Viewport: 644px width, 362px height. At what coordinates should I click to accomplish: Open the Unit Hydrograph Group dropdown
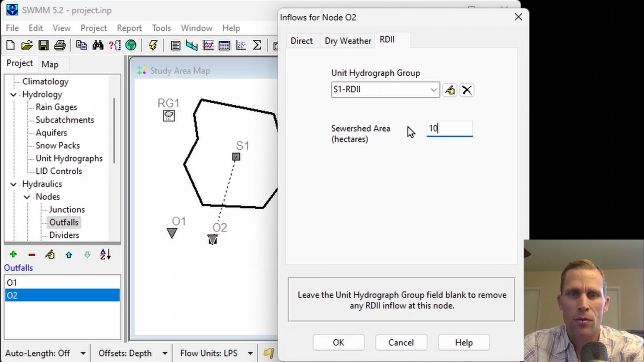click(433, 90)
